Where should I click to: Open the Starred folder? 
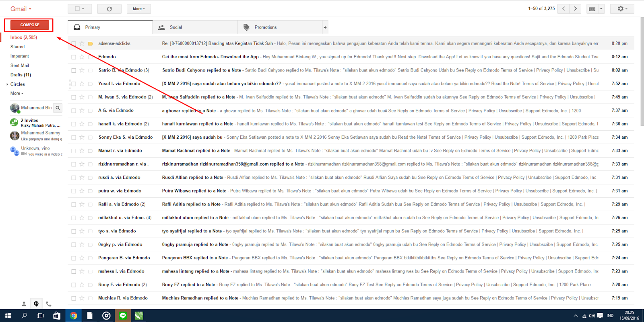coord(18,47)
